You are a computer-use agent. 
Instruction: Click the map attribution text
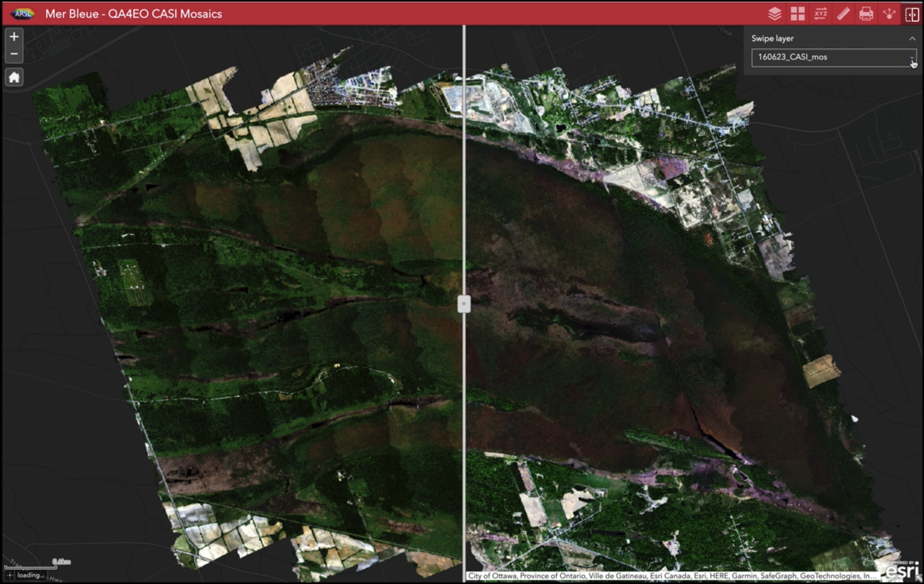[x=673, y=576]
